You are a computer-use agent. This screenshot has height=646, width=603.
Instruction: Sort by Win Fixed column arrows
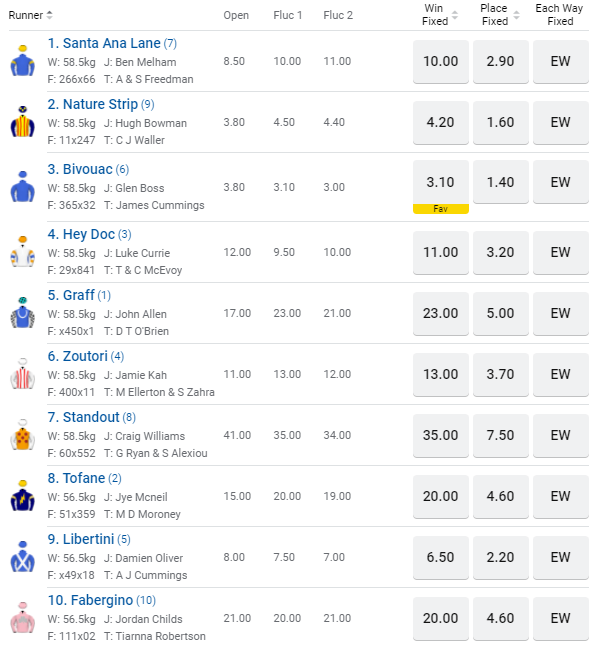click(x=455, y=15)
